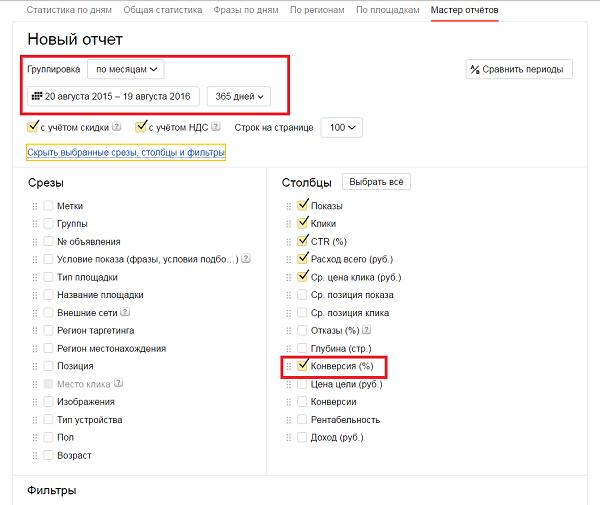Click help icon beside «Условие показа»
Viewport: 600px width, 505px height.
246,258
